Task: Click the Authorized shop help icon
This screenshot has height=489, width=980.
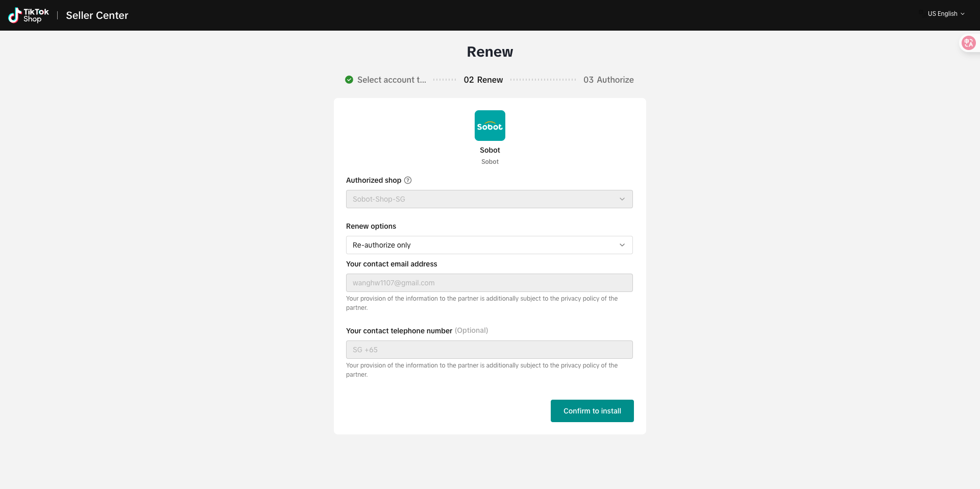Action: (x=408, y=180)
